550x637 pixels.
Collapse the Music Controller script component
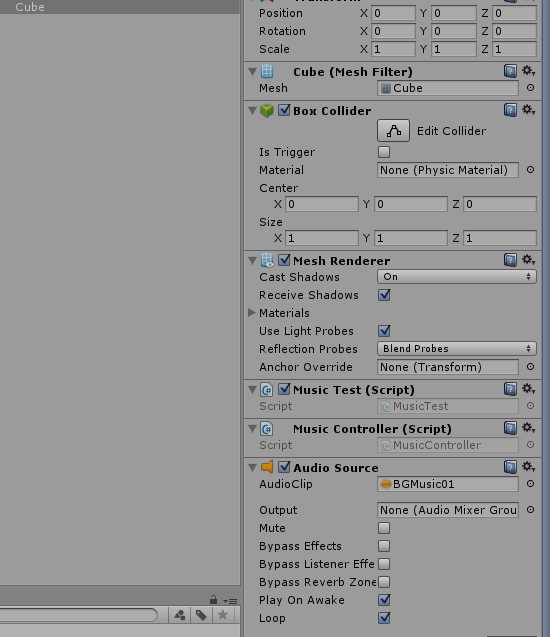pyautogui.click(x=252, y=429)
